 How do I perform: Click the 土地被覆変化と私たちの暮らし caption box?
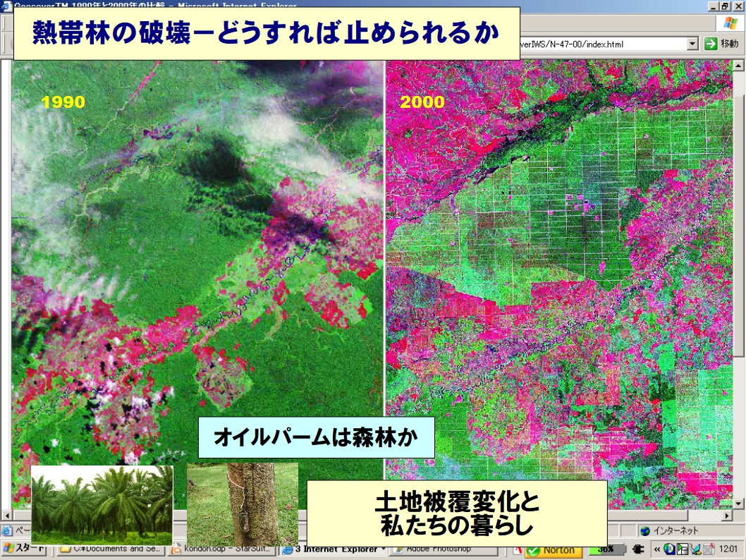[457, 513]
